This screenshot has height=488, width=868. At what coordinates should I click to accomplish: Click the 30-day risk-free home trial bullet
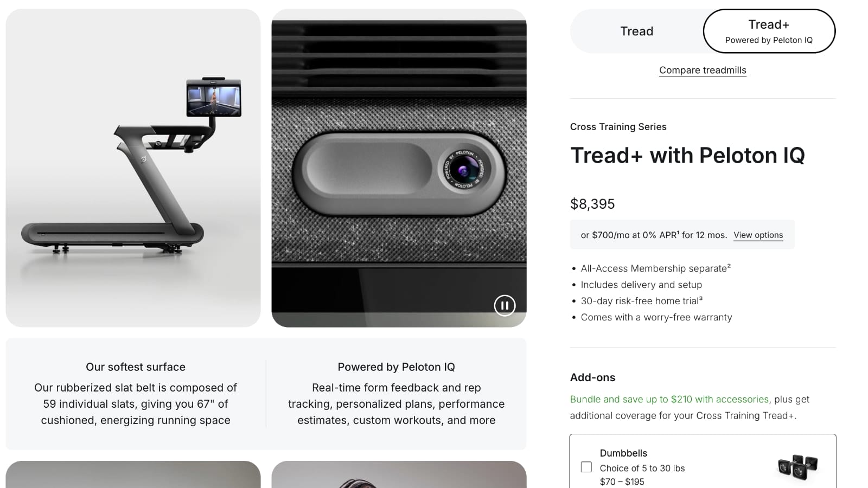pos(641,301)
